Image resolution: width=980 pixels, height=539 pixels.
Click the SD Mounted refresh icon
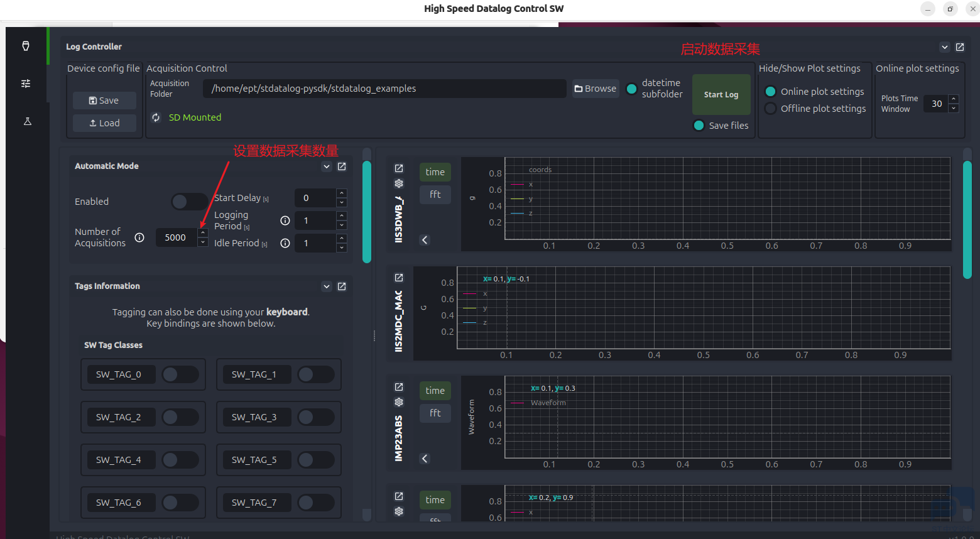tap(156, 117)
